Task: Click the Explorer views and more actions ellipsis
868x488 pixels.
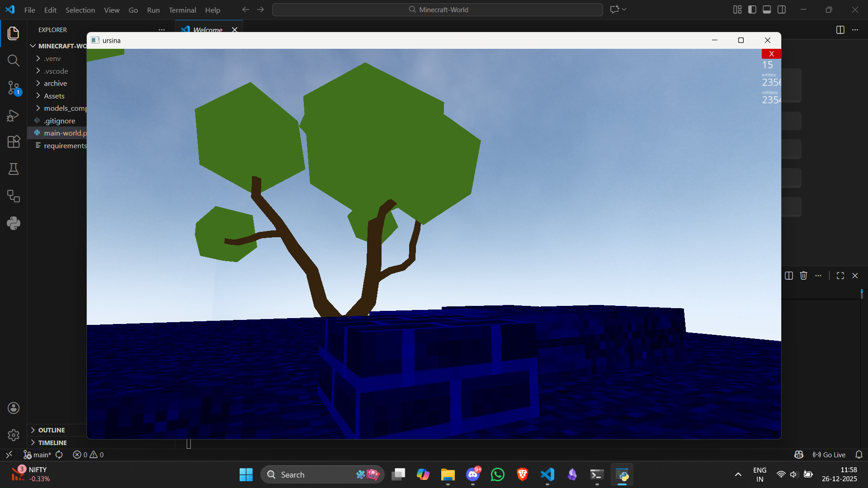Action: tap(162, 30)
